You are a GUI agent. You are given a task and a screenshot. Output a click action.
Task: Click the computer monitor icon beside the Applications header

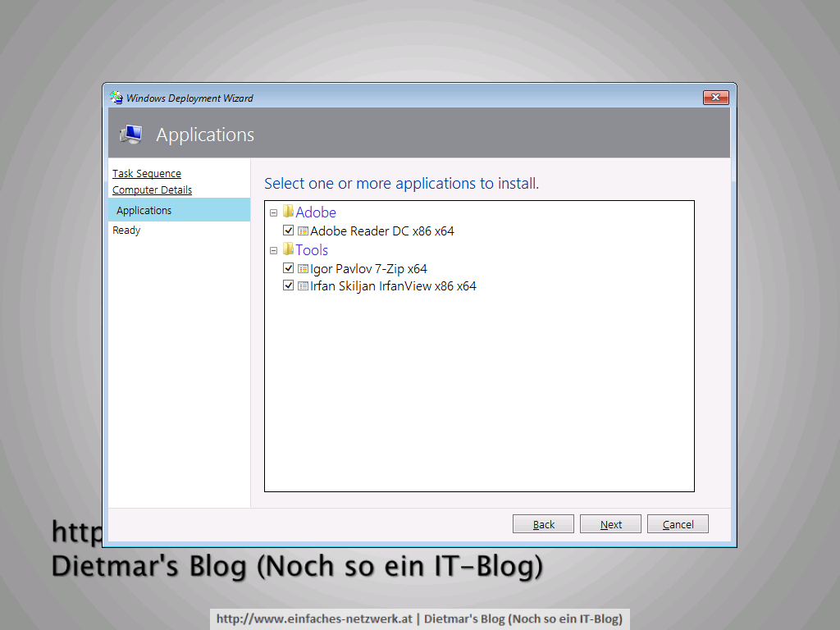click(x=131, y=134)
